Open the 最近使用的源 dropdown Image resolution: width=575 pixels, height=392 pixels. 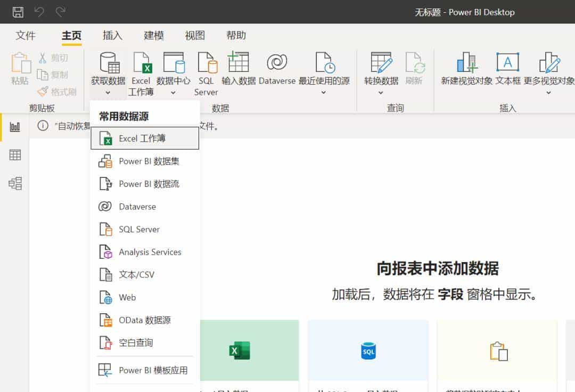click(x=323, y=92)
